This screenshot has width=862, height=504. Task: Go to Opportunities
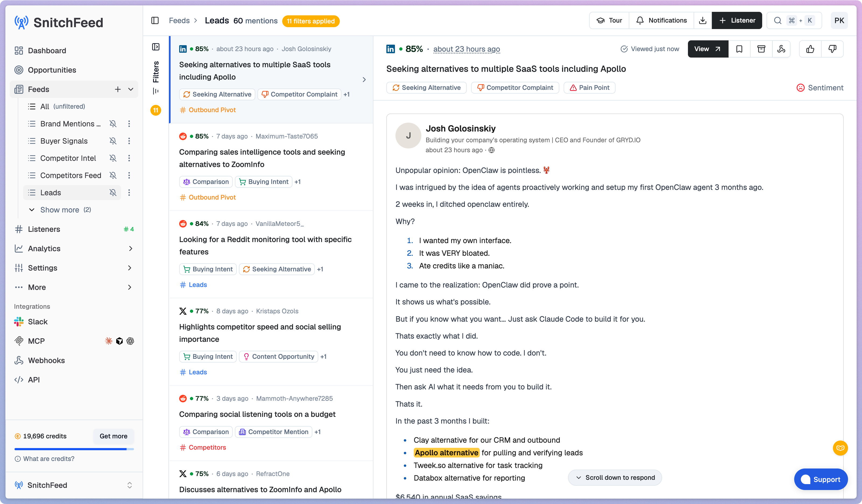click(74, 70)
